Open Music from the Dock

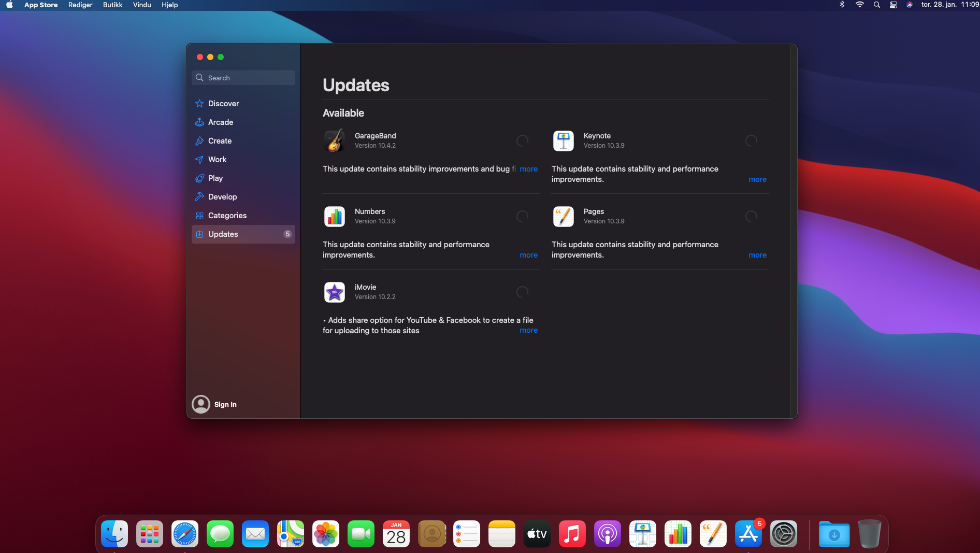572,534
